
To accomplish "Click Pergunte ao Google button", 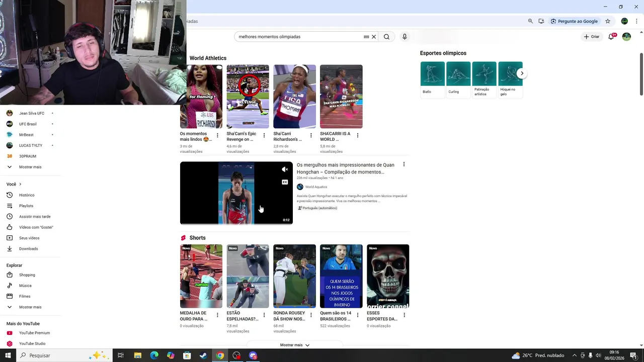I will click(x=574, y=21).
